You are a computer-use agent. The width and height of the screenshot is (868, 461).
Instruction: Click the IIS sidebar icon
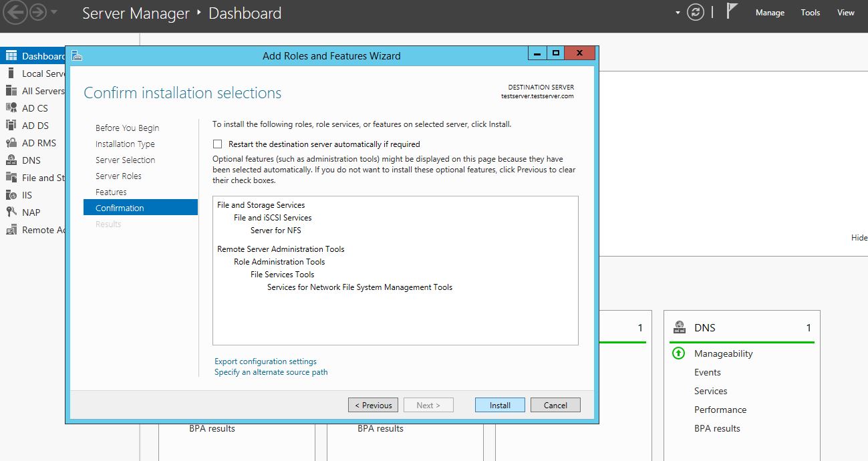pos(11,195)
